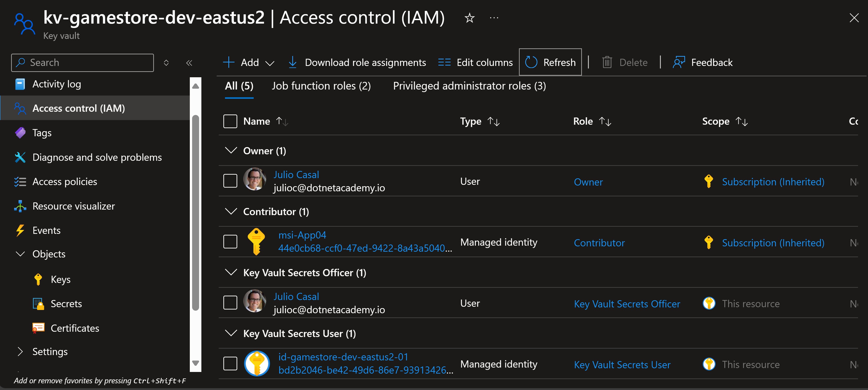Open the Tags menu item
The height and width of the screenshot is (390, 868).
(x=95, y=133)
